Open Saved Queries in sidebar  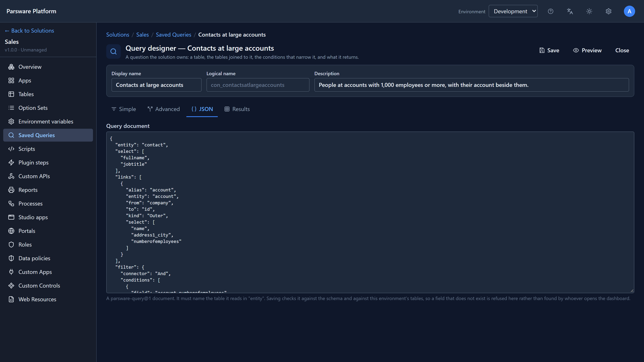click(x=48, y=135)
